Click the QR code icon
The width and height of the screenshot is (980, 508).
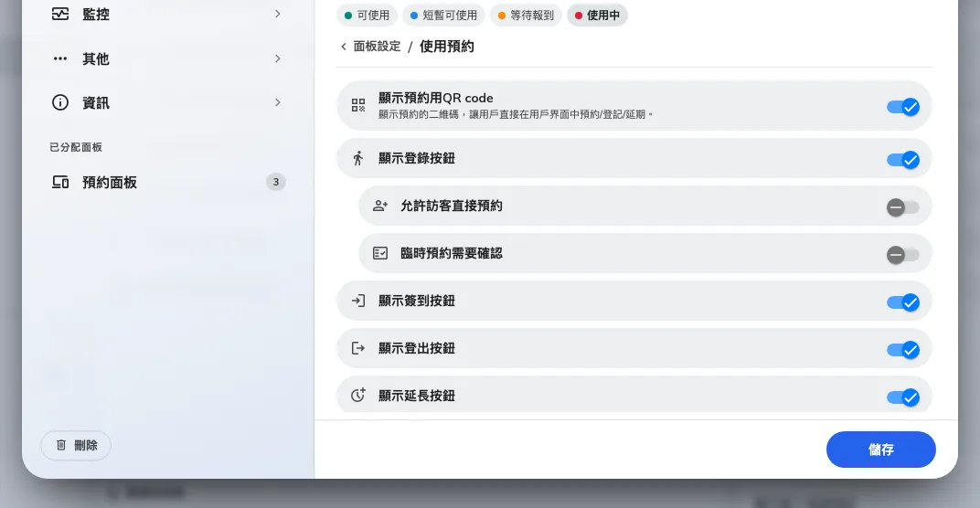(x=358, y=105)
